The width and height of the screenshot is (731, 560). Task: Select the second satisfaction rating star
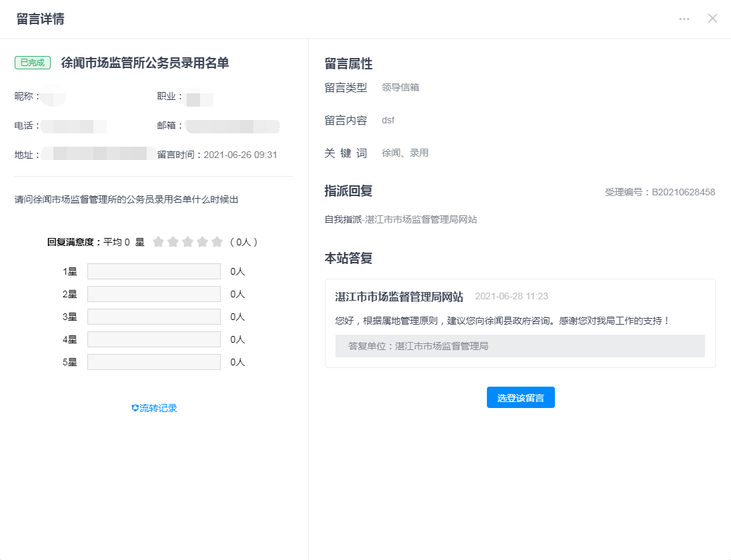pos(173,242)
